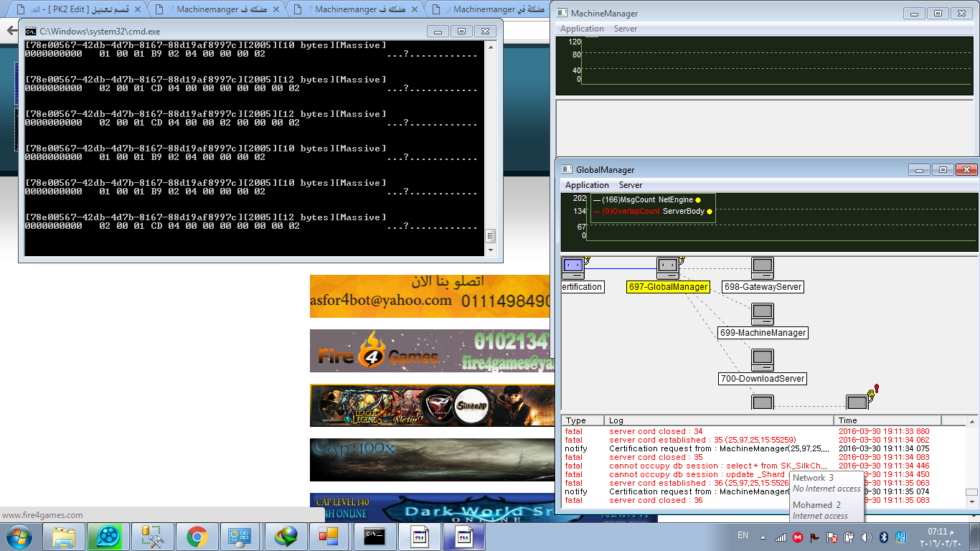Open Internet Download Manager taskbar icon
This screenshot has width=980, height=551.
286,537
